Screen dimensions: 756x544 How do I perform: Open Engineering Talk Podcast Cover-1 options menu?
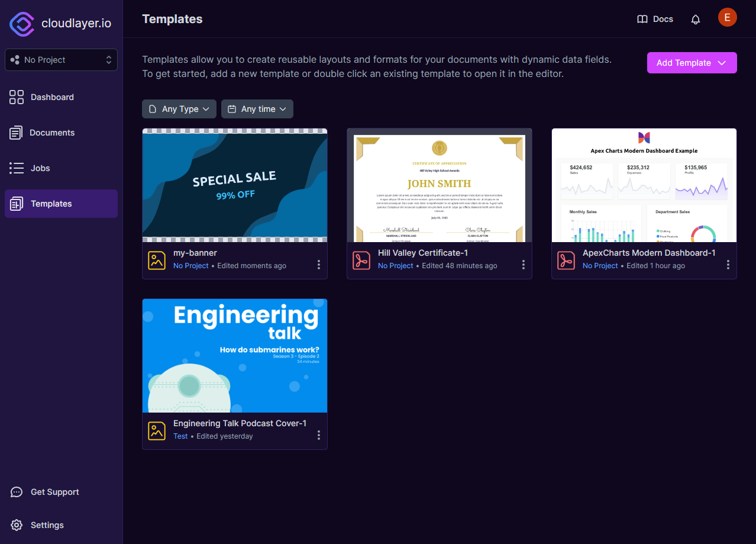[x=319, y=435]
